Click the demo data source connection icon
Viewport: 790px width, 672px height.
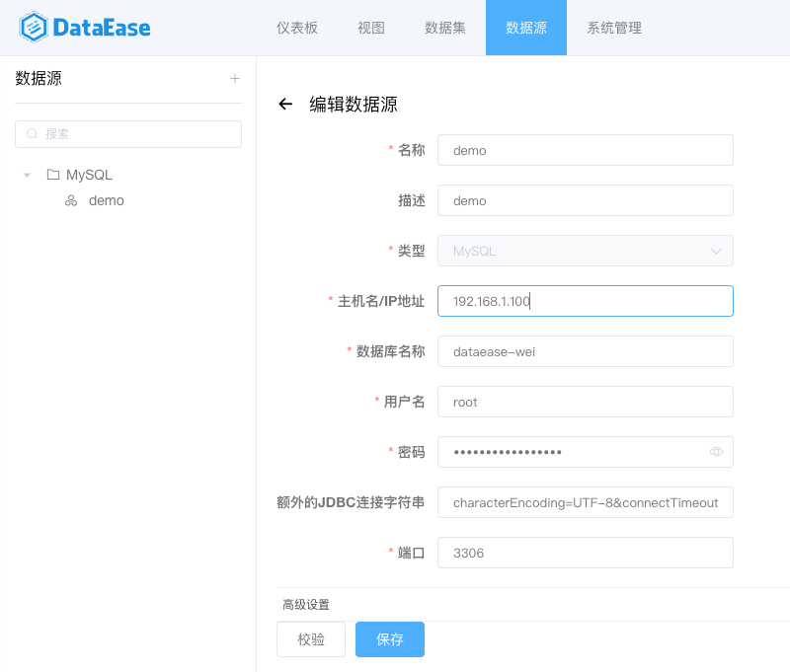click(x=69, y=200)
